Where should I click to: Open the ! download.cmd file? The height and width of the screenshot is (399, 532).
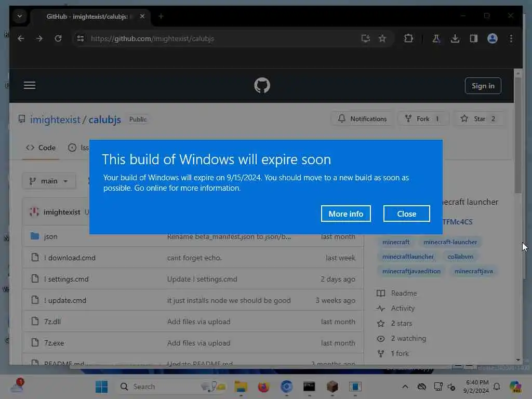pyautogui.click(x=70, y=258)
